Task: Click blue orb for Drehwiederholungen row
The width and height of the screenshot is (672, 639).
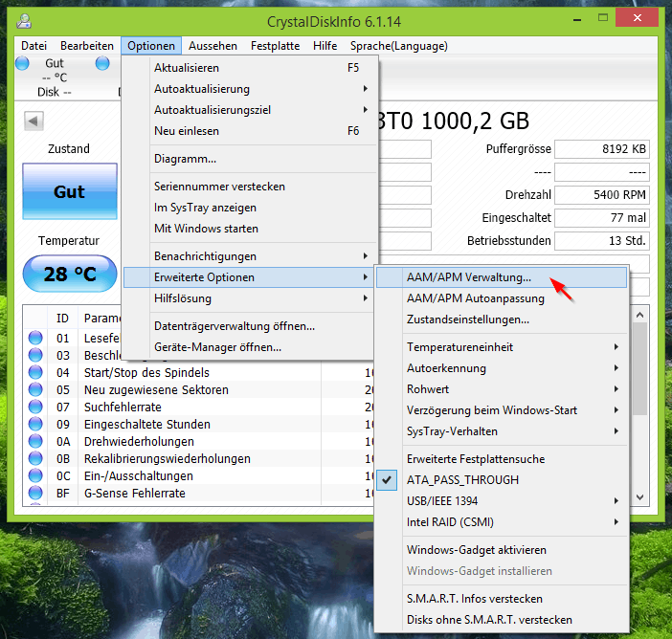Action: [x=35, y=441]
